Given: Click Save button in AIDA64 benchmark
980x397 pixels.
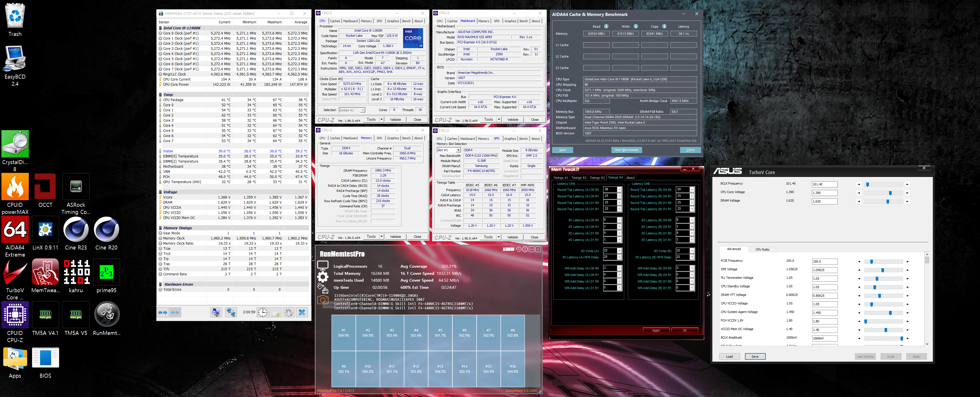Looking at the screenshot, I should 562,150.
